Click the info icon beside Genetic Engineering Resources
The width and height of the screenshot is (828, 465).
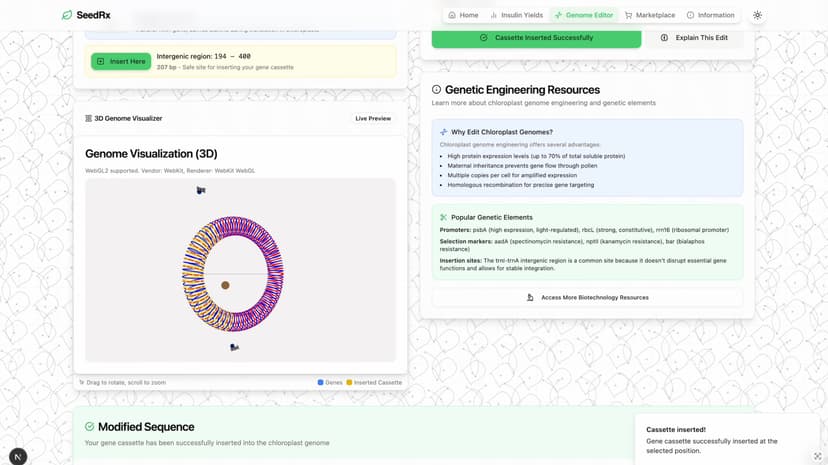coord(436,90)
